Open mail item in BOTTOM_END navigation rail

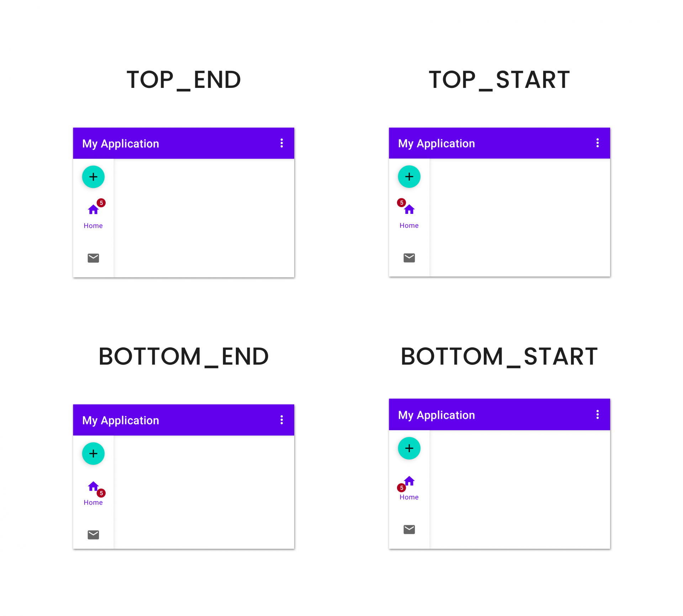point(93,535)
